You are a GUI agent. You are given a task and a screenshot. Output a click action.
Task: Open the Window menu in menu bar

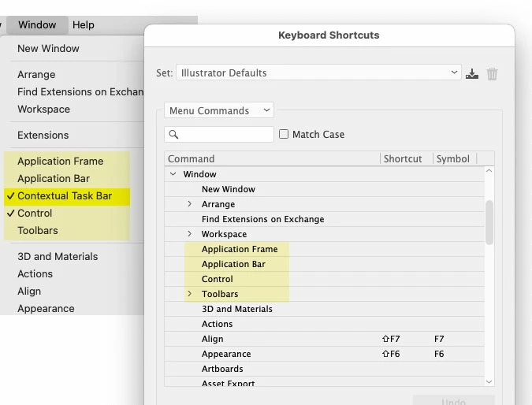pos(37,25)
